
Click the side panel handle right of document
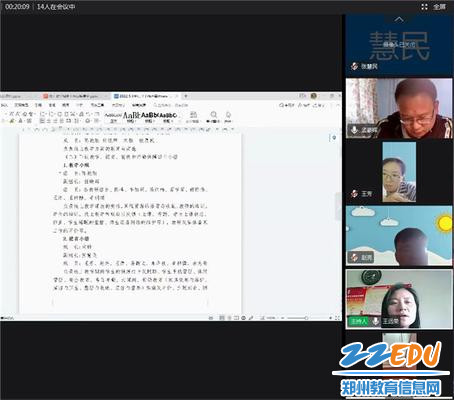tap(338, 206)
